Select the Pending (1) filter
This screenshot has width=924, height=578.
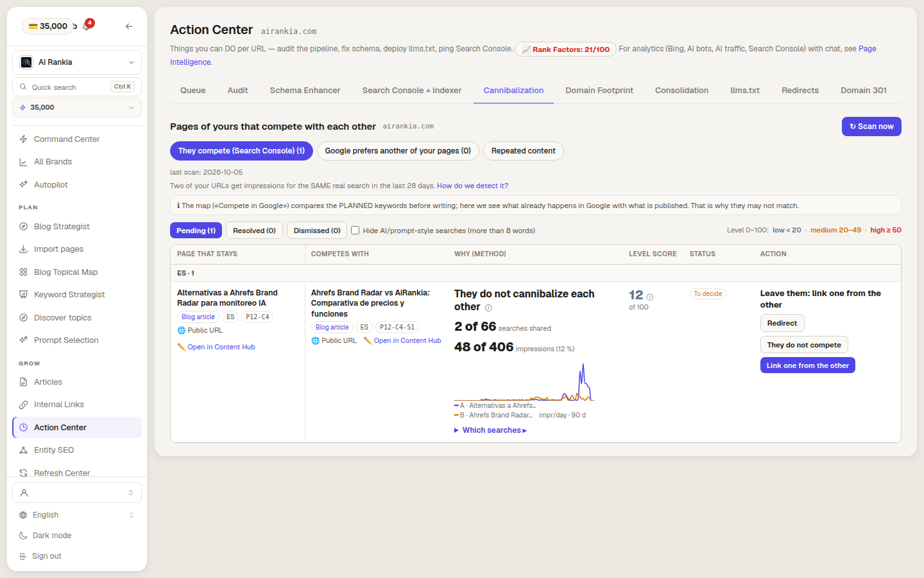click(x=196, y=231)
